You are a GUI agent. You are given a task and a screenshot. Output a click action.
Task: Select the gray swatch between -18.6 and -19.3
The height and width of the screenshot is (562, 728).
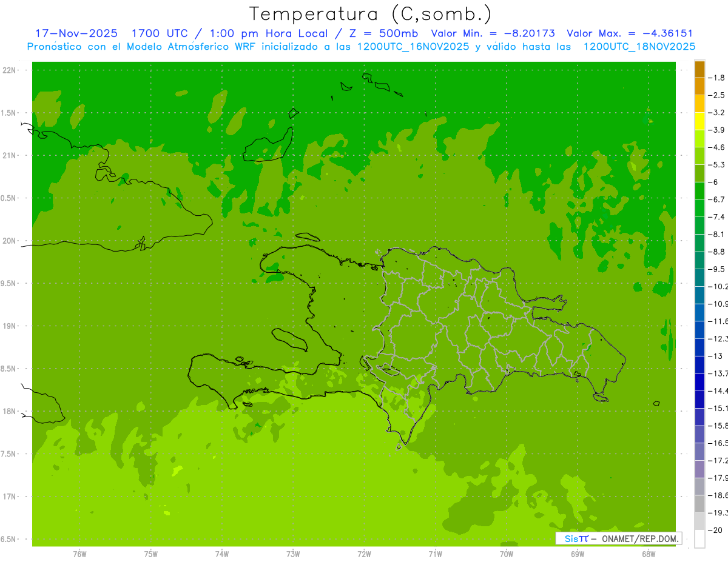(699, 504)
